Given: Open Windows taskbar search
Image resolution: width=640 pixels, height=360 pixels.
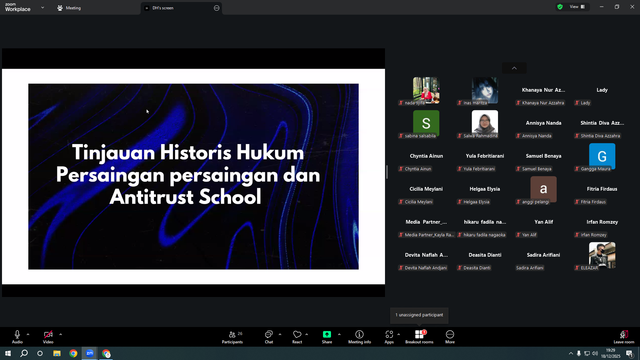Looking at the screenshot, I should click(24, 353).
